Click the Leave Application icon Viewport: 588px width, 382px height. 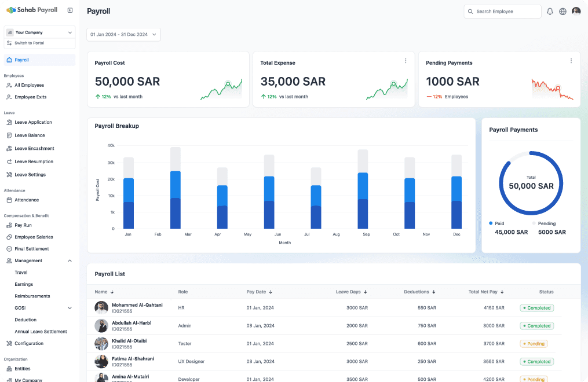pyautogui.click(x=9, y=122)
